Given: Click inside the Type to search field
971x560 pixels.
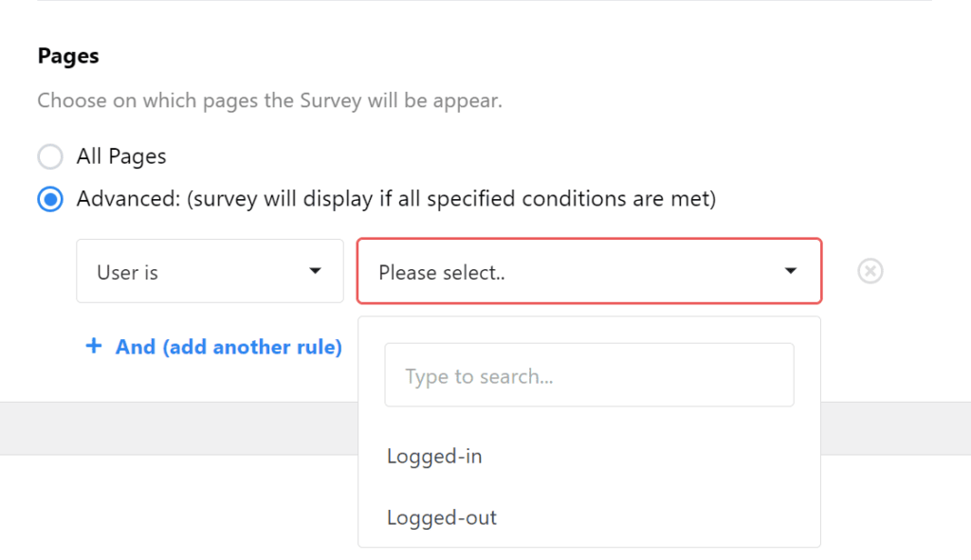Looking at the screenshot, I should point(588,375).
